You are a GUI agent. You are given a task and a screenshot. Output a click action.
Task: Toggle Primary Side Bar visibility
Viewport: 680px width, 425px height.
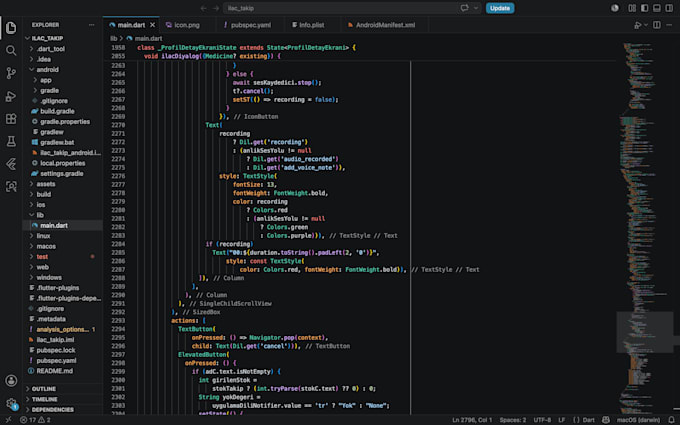tap(644, 8)
